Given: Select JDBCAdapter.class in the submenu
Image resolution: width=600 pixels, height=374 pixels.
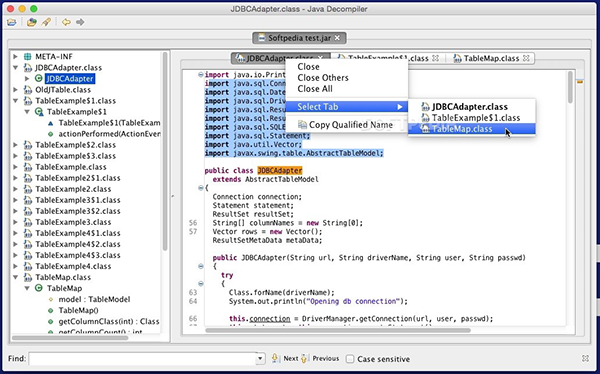Looking at the screenshot, I should point(471,107).
